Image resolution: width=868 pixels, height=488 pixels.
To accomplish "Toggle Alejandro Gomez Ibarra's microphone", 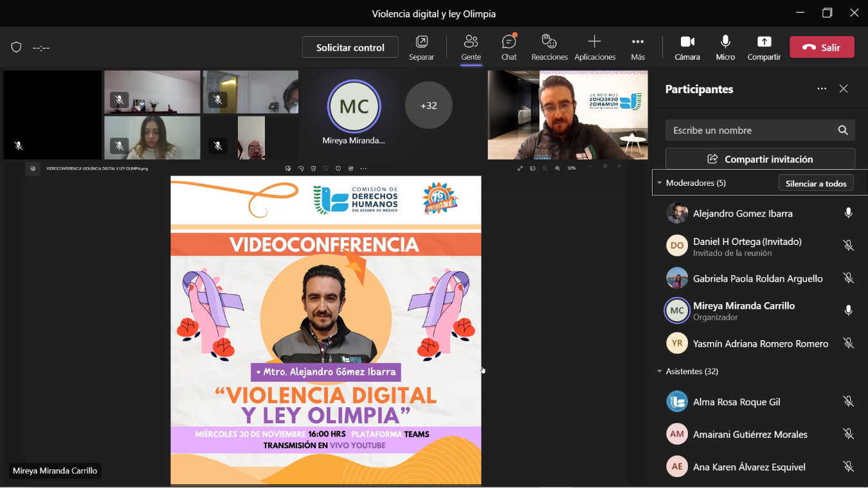I will click(x=848, y=213).
